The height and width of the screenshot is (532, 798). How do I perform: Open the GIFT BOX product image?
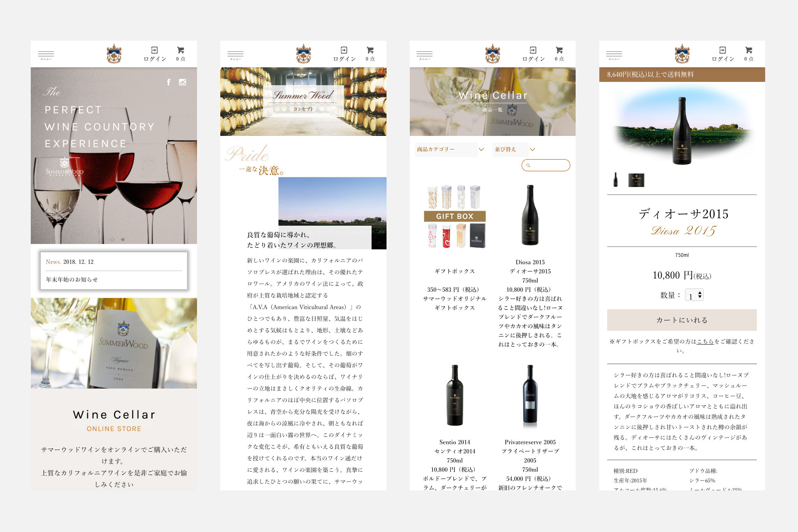click(x=455, y=217)
